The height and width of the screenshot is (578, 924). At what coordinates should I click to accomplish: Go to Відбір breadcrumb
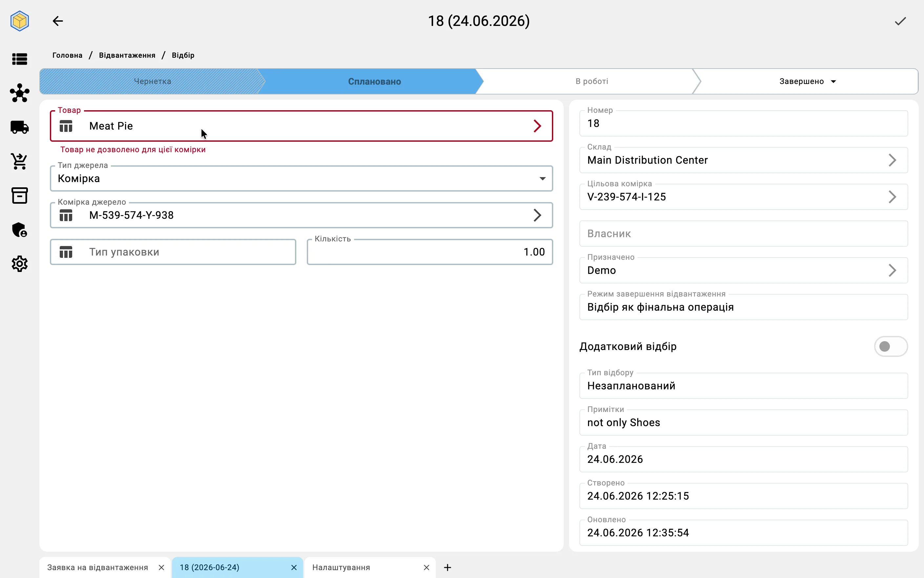click(x=183, y=55)
